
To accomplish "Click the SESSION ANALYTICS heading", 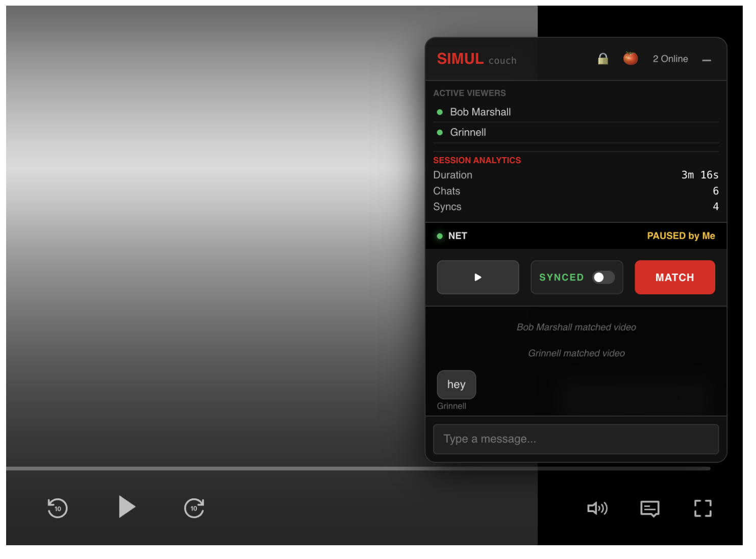I will tap(477, 160).
